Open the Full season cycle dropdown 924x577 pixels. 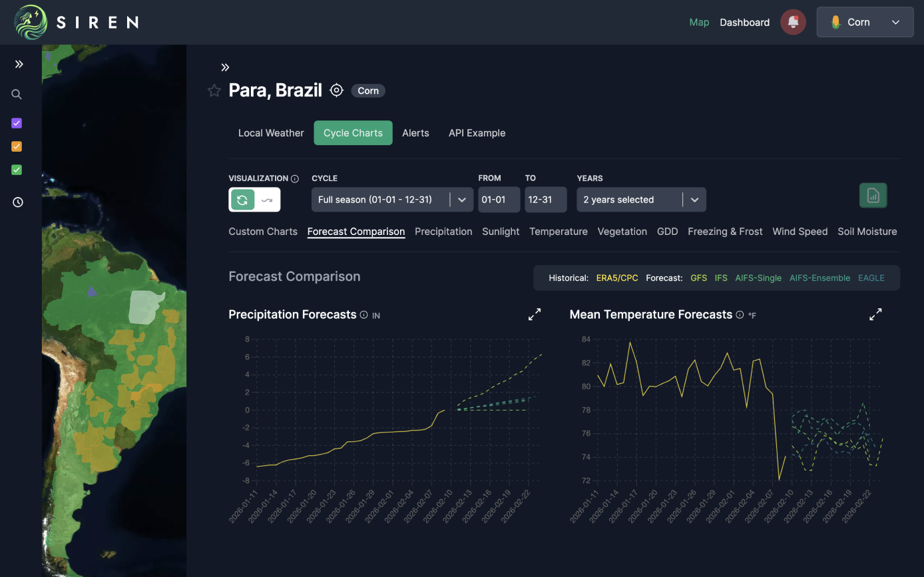[x=391, y=200]
